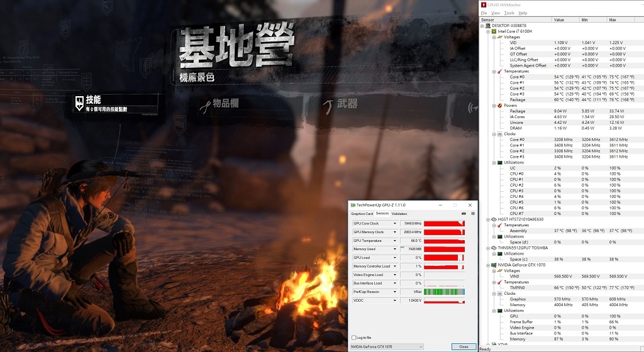Open the Tools menu in HWMonitor
Image resolution: width=644 pixels, height=352 pixels.
pos(509,13)
